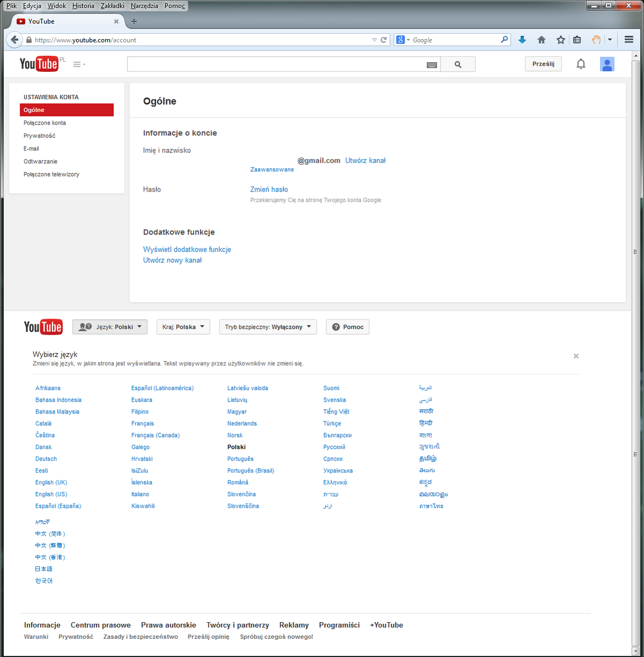Click the Pomoc help button in footer
644x657 pixels.
(348, 327)
